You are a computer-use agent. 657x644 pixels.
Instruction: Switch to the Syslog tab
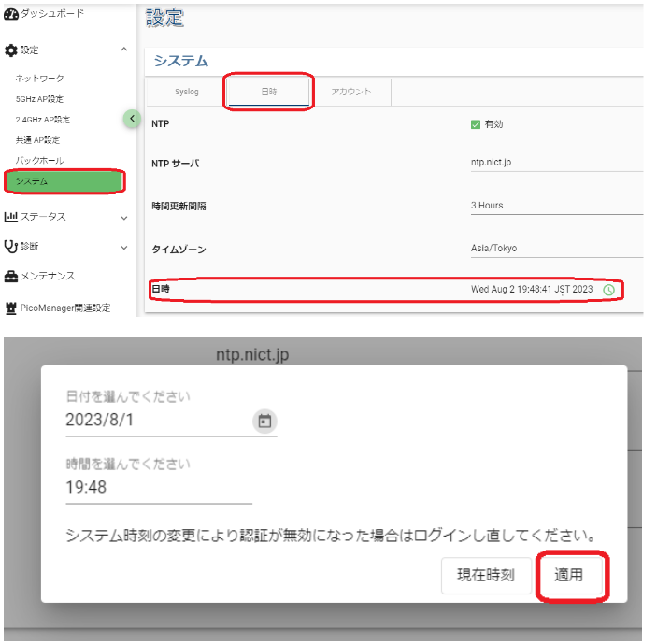click(187, 92)
